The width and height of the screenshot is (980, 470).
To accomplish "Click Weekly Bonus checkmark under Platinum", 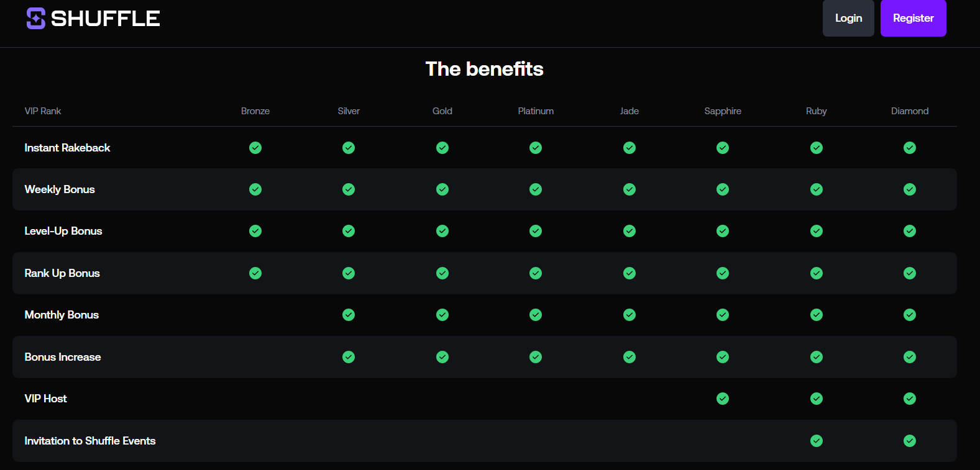I will point(536,189).
